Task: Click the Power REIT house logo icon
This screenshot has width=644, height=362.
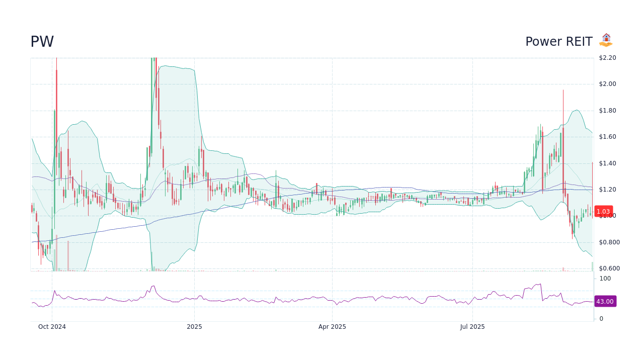Action: click(x=606, y=39)
